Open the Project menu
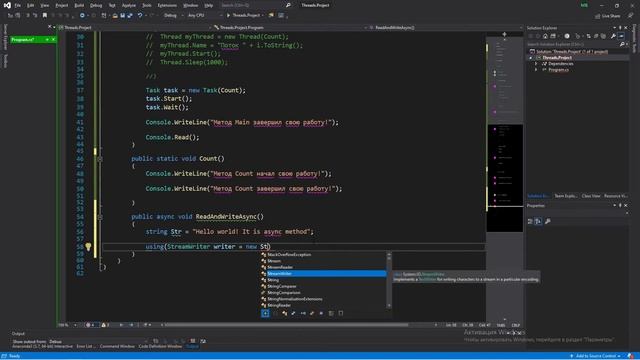 tap(62, 5)
